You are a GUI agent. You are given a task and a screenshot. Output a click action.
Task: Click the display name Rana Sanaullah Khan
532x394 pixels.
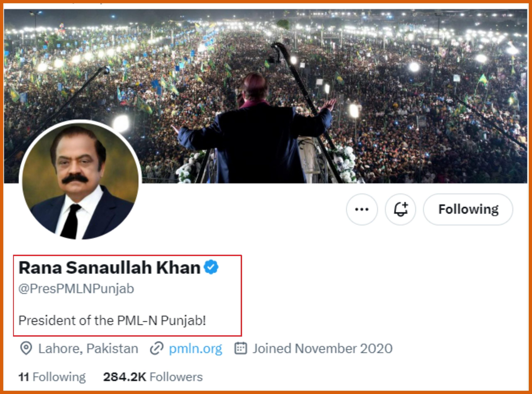109,268
